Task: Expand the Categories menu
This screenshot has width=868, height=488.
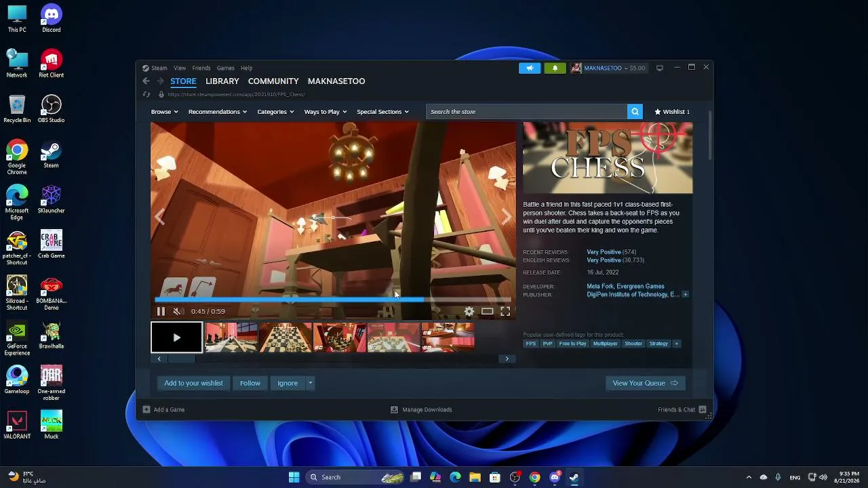Action: click(275, 112)
